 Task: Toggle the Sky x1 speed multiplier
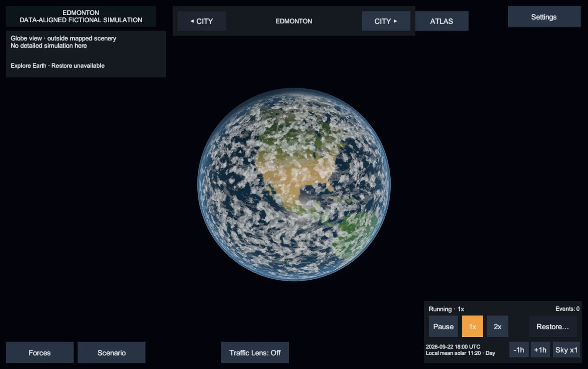[566, 350]
